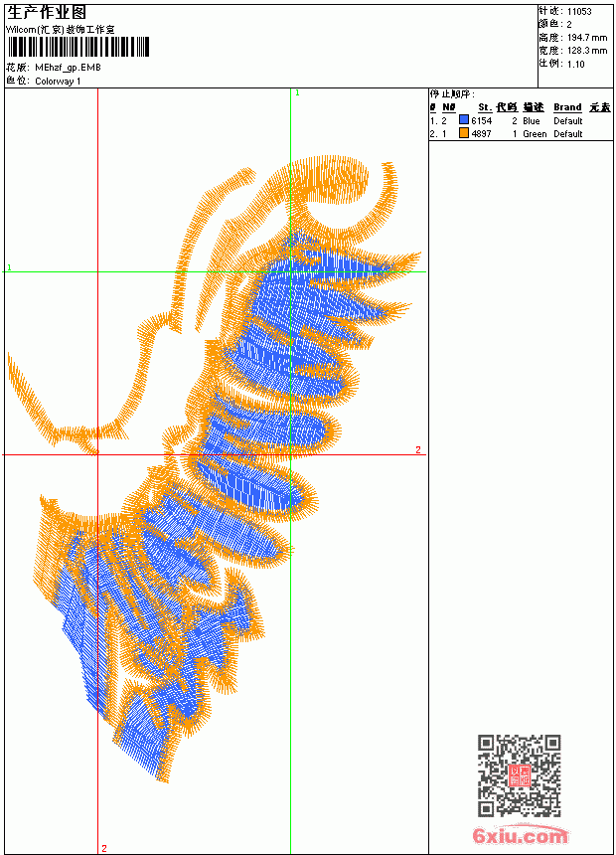
Task: Click the green marker 1 at left of horizontal line
Action: (9, 267)
